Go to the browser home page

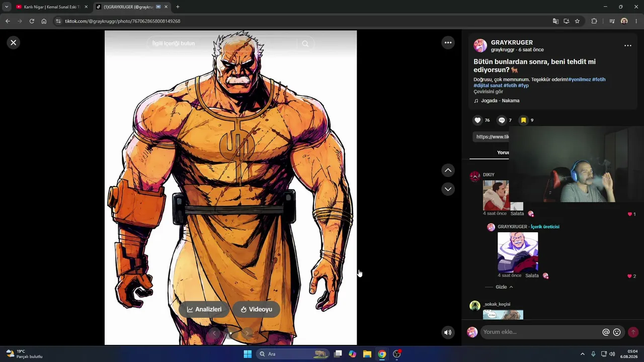44,21
